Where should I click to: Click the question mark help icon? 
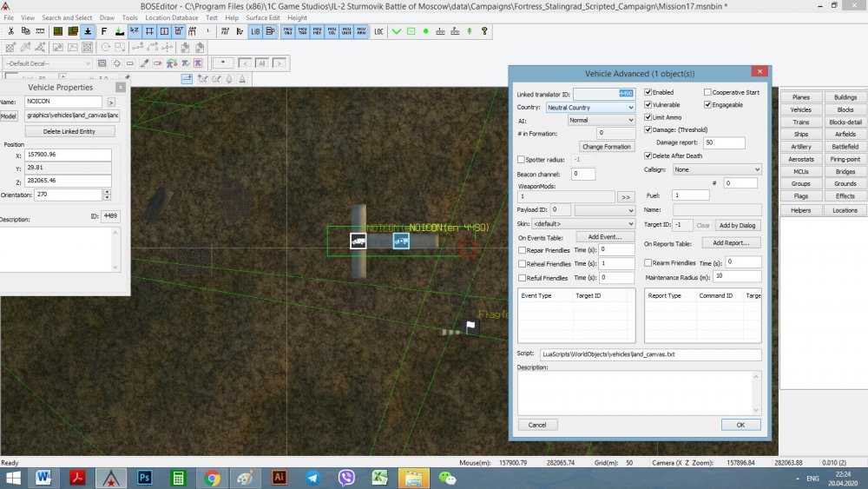[x=484, y=31]
